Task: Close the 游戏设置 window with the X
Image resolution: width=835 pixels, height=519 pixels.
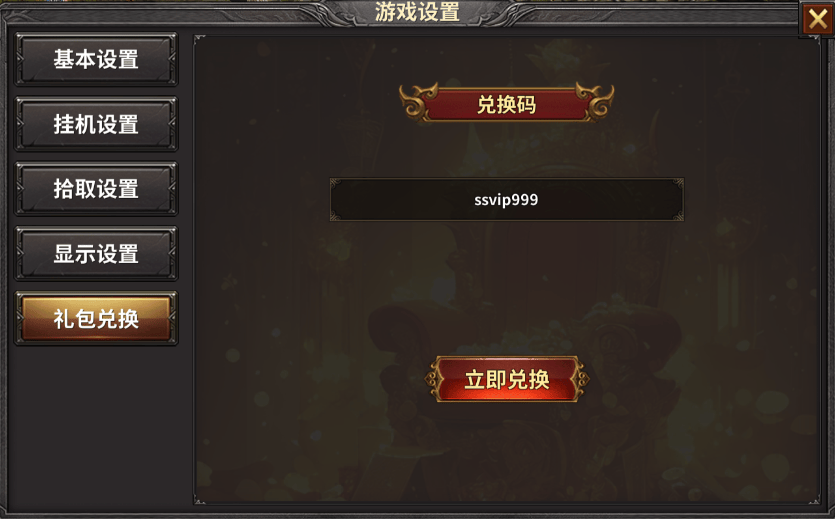Action: click(x=817, y=20)
